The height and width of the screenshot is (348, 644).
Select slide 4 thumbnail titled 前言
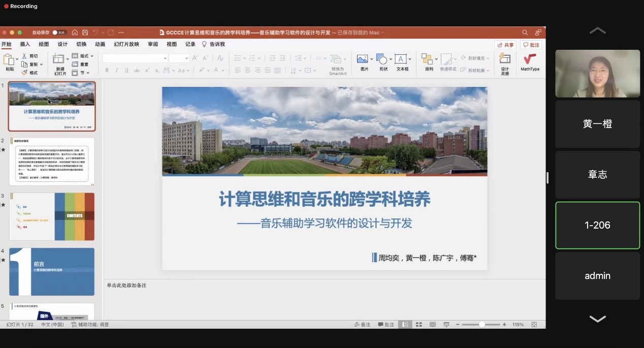pyautogui.click(x=52, y=271)
